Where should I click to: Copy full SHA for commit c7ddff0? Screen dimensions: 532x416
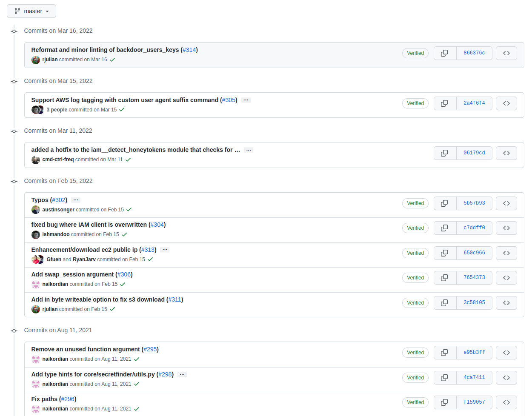point(445,228)
